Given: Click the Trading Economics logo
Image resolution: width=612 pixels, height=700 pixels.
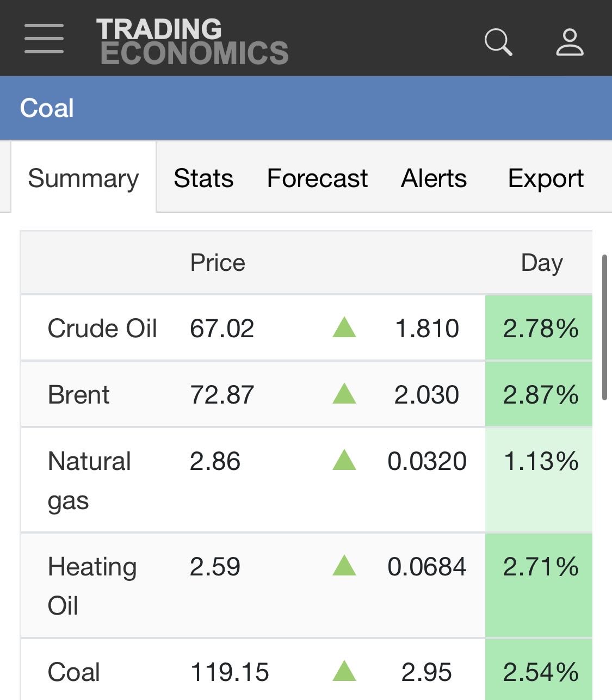Looking at the screenshot, I should click(192, 42).
